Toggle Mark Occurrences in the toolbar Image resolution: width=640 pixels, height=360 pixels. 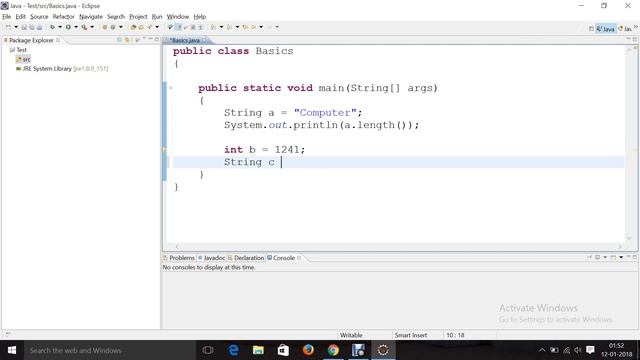click(x=170, y=27)
